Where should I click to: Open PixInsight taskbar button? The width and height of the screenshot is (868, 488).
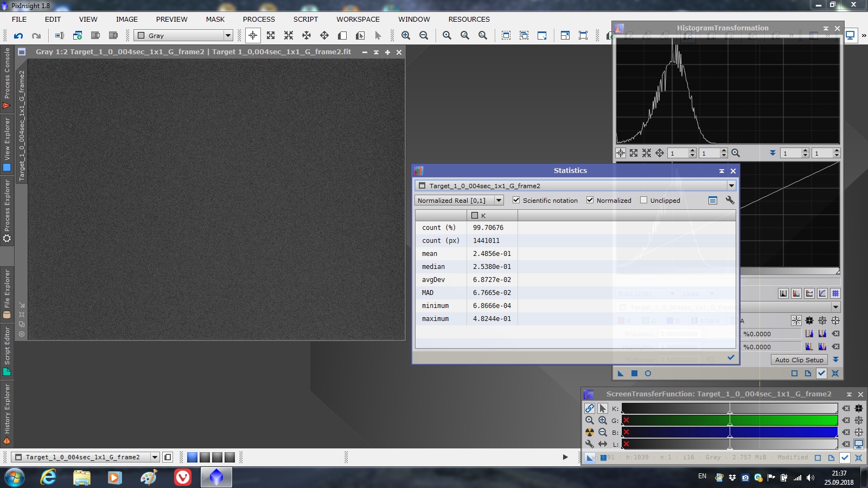point(216,477)
